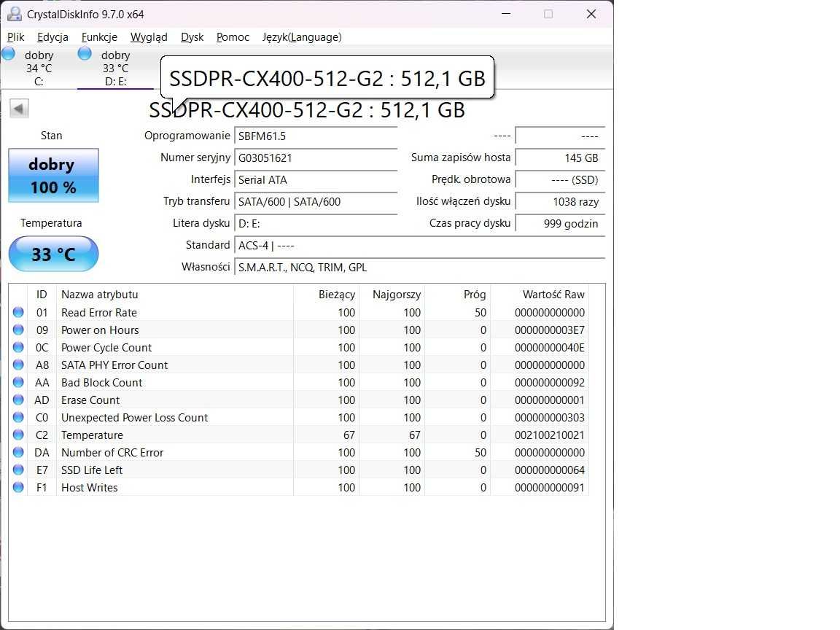Open the Język(Language) menu
840x630 pixels.
pos(302,37)
